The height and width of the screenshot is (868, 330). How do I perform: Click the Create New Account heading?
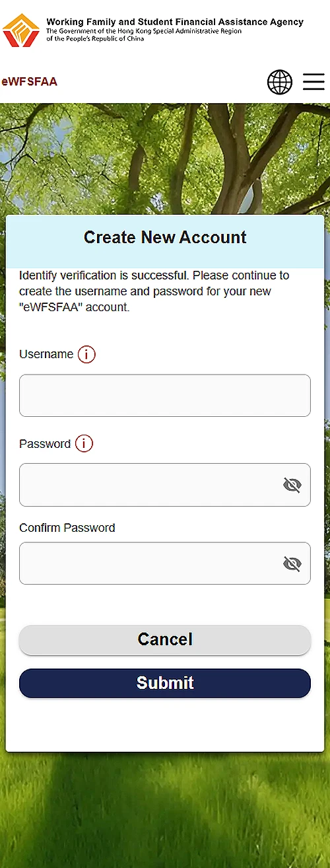[x=165, y=238]
